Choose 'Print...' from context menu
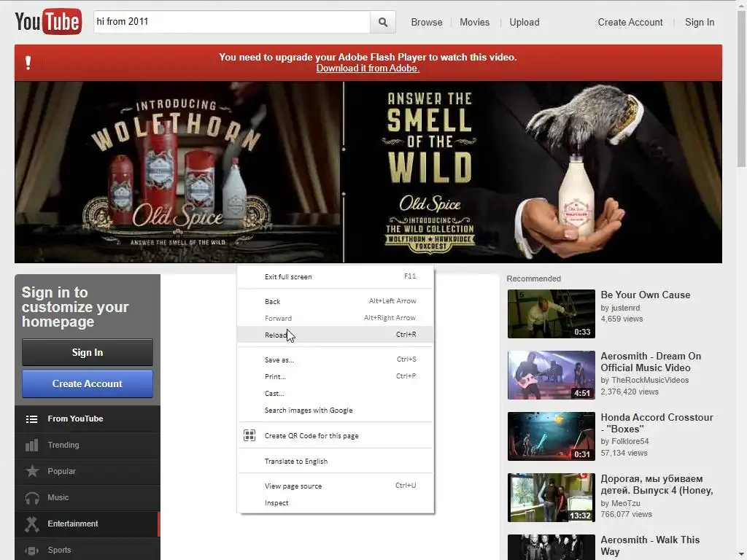The height and width of the screenshot is (560, 747). coord(336,377)
